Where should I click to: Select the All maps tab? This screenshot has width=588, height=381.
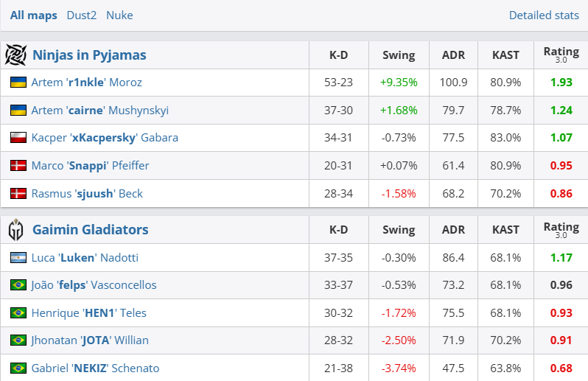click(33, 15)
